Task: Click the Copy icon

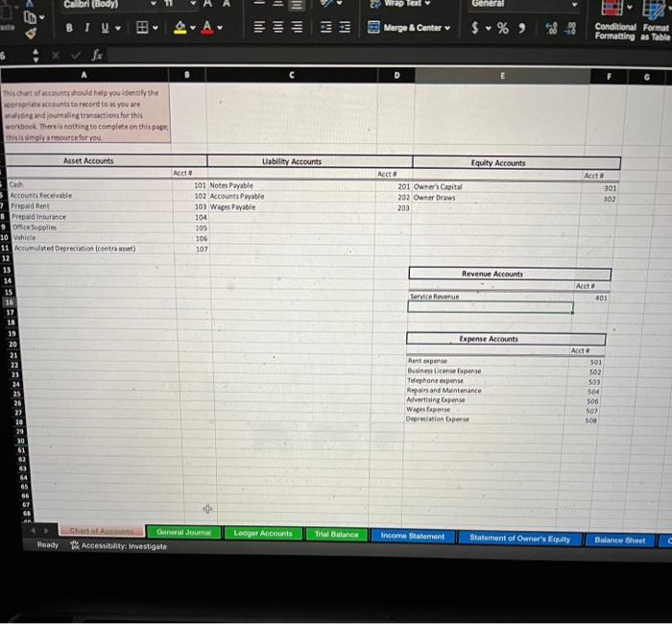Action: (30, 17)
